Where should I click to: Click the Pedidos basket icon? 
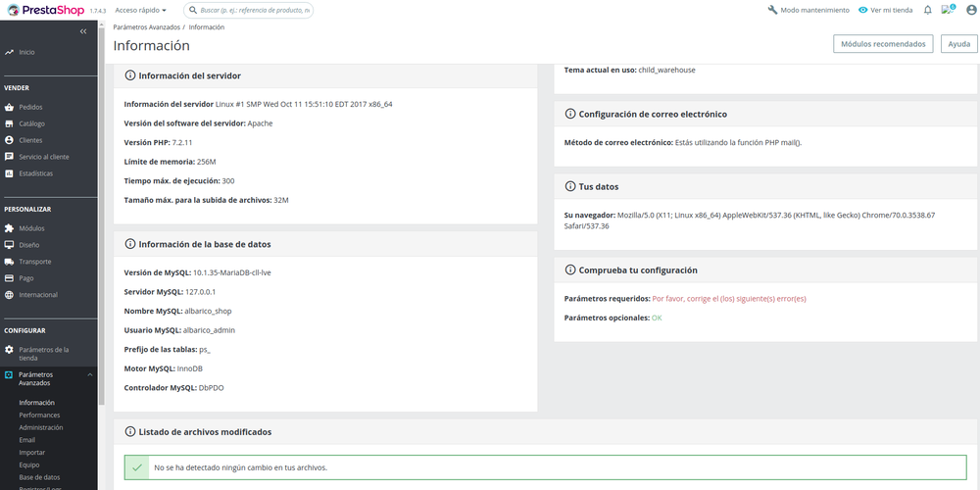click(9, 107)
